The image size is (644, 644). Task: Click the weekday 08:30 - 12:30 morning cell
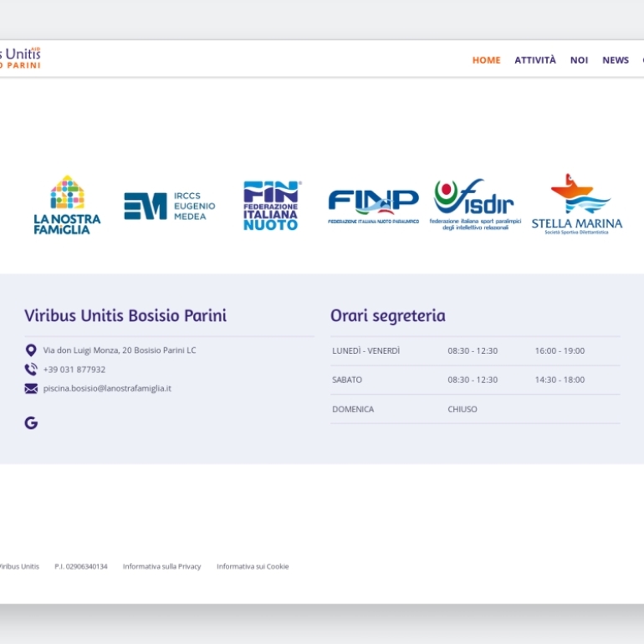[x=473, y=350]
